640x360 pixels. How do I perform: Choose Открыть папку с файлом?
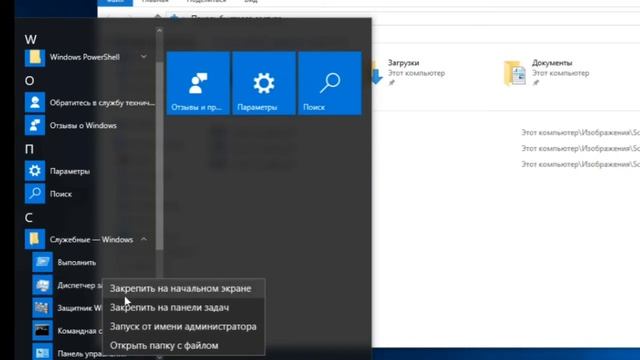point(184,345)
